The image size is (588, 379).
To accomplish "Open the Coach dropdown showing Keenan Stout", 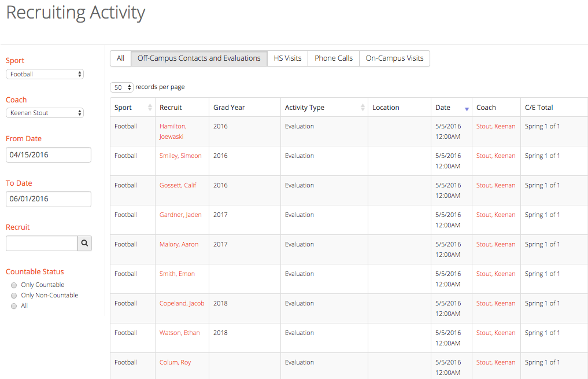I will click(x=45, y=113).
